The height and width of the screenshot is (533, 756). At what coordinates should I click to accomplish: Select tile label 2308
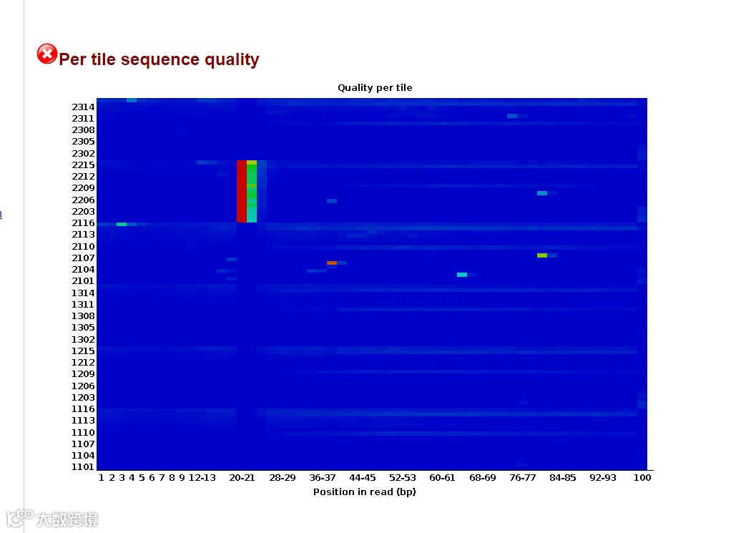coord(83,130)
